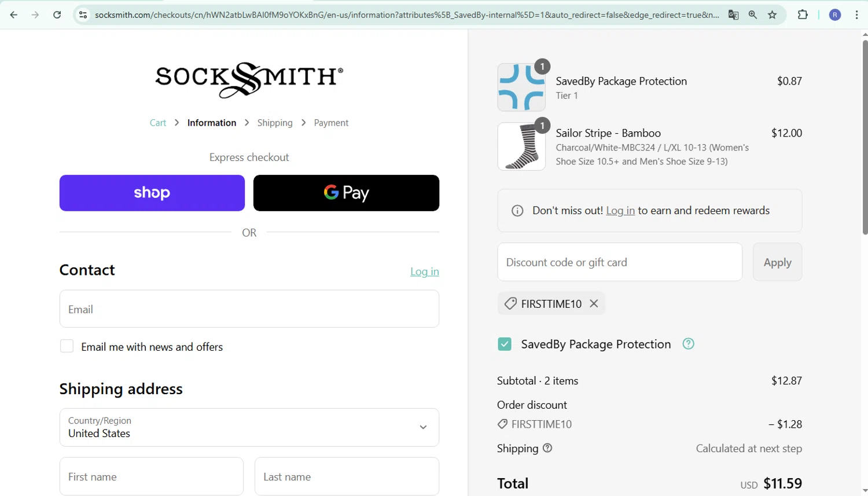The image size is (868, 496).
Task: Click the Sailor Stripe sock thumbnail
Action: pos(521,146)
